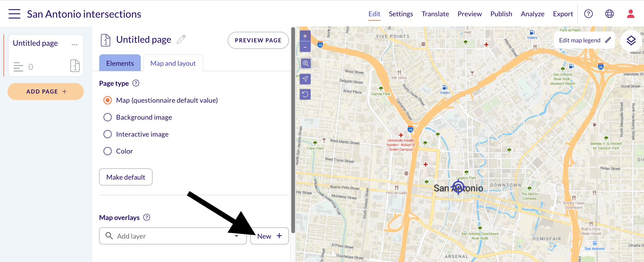
Task: Open the hamburger main menu
Action: 14,14
